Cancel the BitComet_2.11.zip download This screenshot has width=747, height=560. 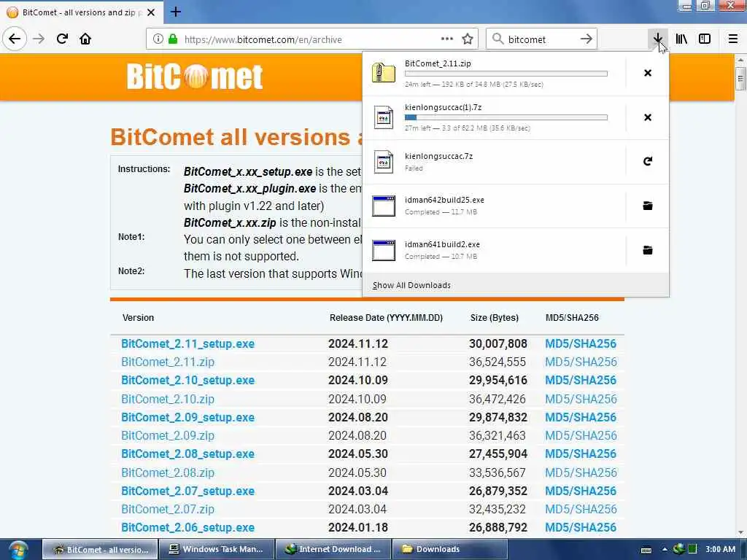(648, 73)
